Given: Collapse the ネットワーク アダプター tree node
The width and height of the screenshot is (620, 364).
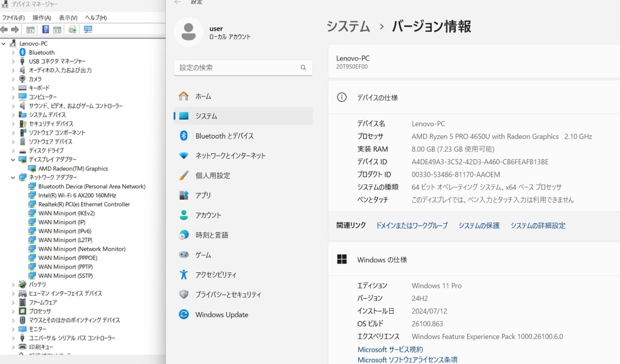Looking at the screenshot, I should pos(13,177).
